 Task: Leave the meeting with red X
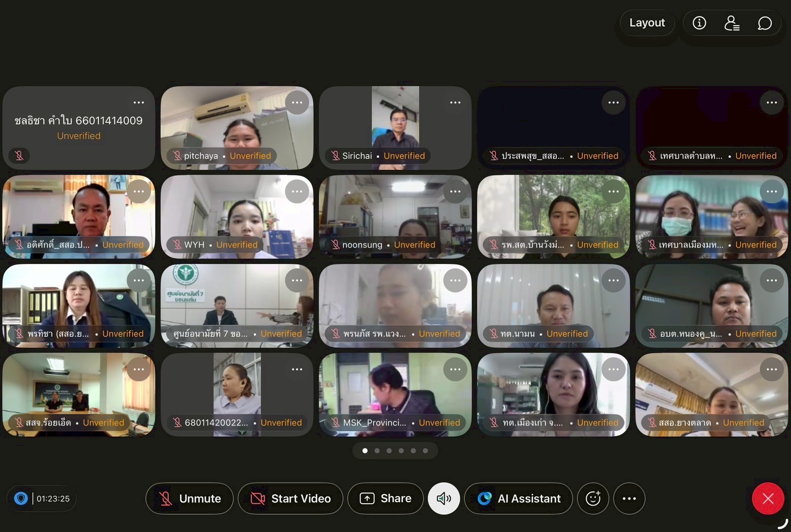point(768,499)
